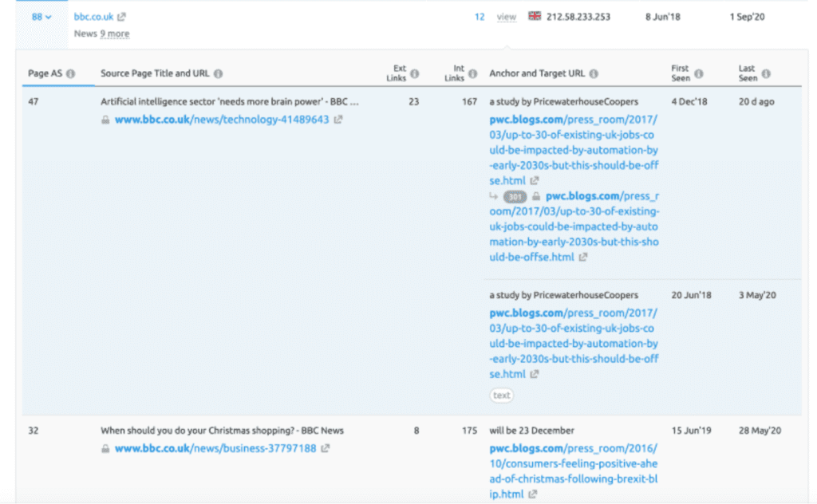Show info for Anchor and Target URL
Image resolution: width=817 pixels, height=504 pixels.
[x=594, y=73]
